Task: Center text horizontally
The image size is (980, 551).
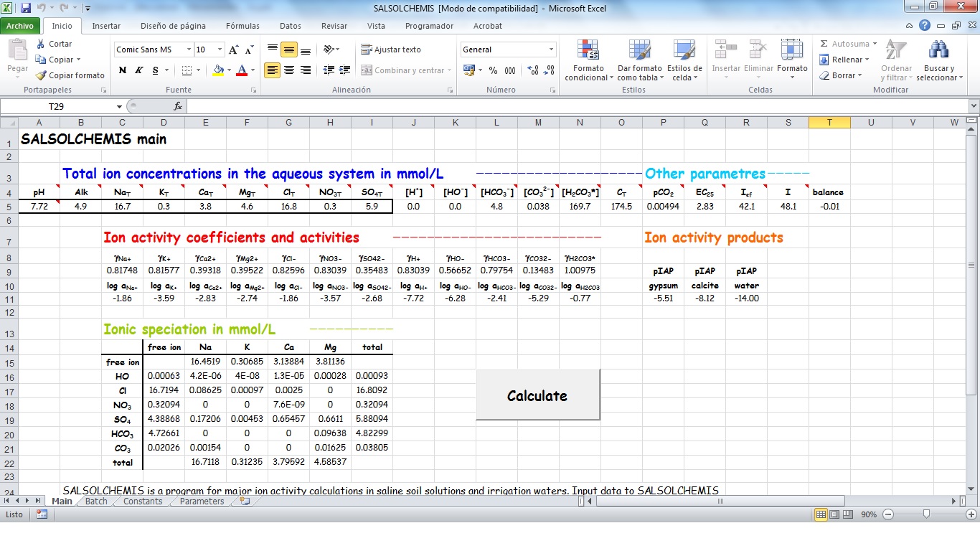Action: [x=289, y=70]
